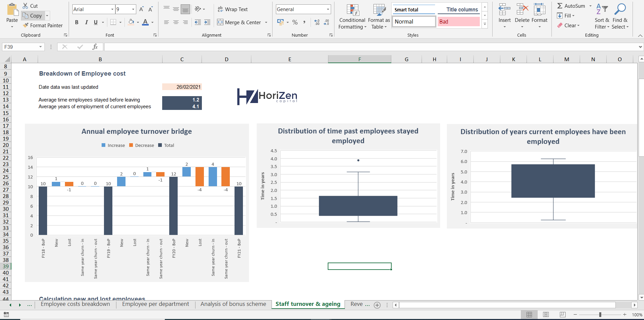Click Increase Decimal icon
The image size is (644, 320).
[x=317, y=22]
